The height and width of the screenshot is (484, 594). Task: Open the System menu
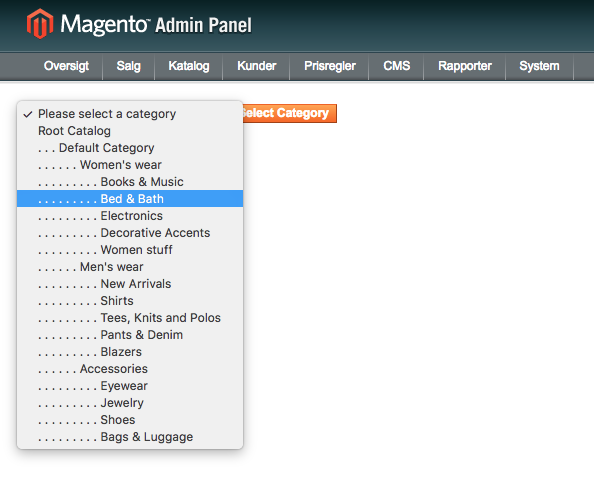(539, 66)
